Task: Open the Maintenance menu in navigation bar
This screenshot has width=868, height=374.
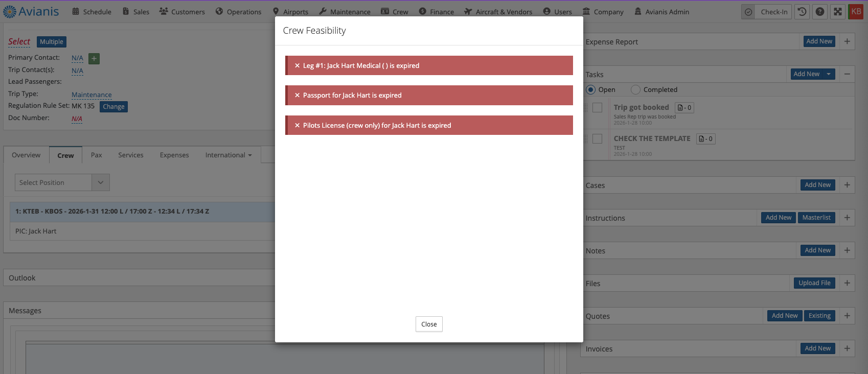Action: 345,12
